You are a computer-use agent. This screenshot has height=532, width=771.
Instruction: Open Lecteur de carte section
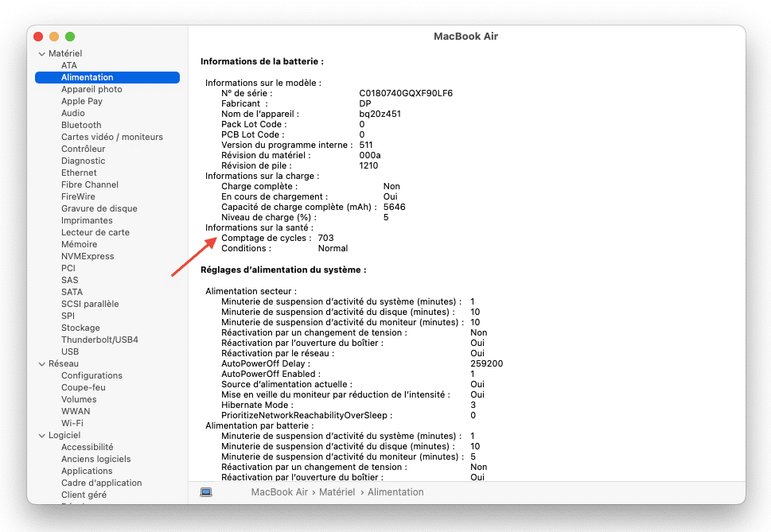click(95, 232)
